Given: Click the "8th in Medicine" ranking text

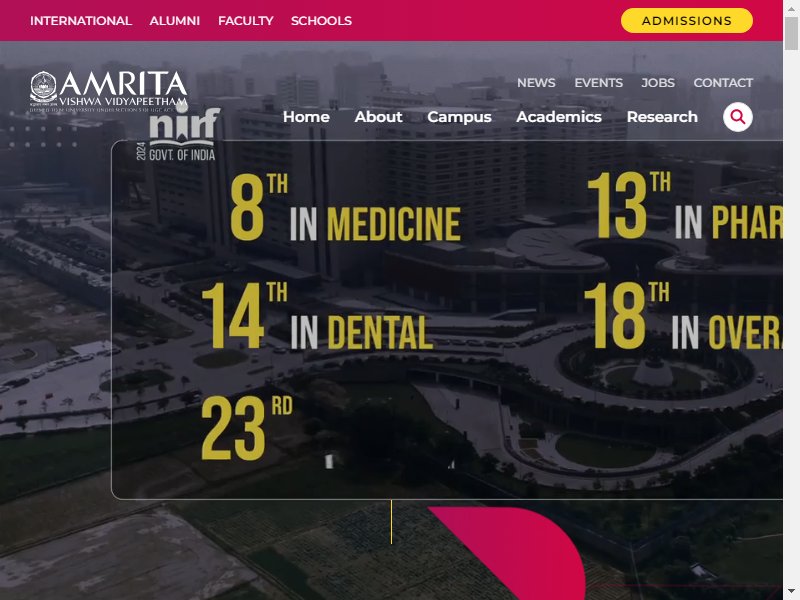Looking at the screenshot, I should [345, 207].
